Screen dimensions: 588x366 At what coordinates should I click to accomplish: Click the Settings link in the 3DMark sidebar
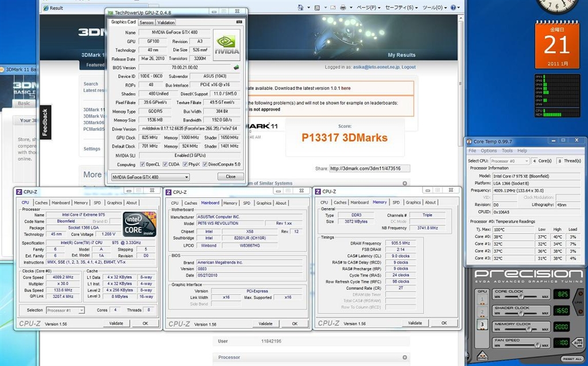[92, 149]
